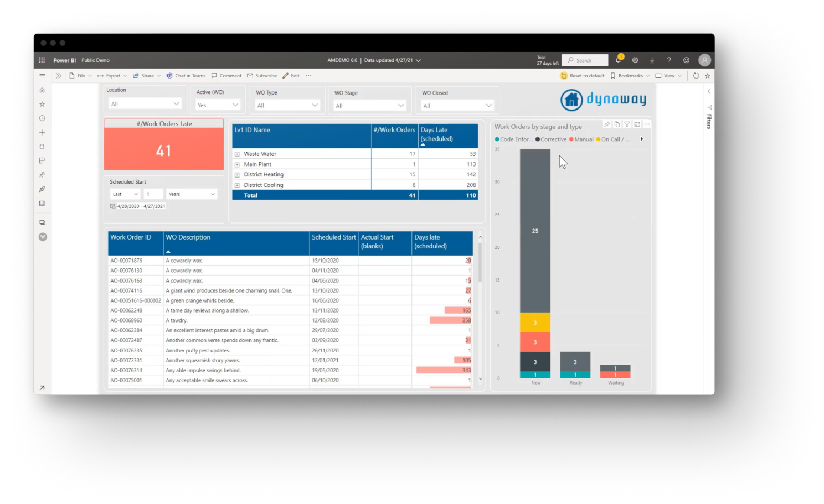This screenshot has width=824, height=504.
Task: Click the Favorites star in the left sidebar
Action: coord(42,103)
